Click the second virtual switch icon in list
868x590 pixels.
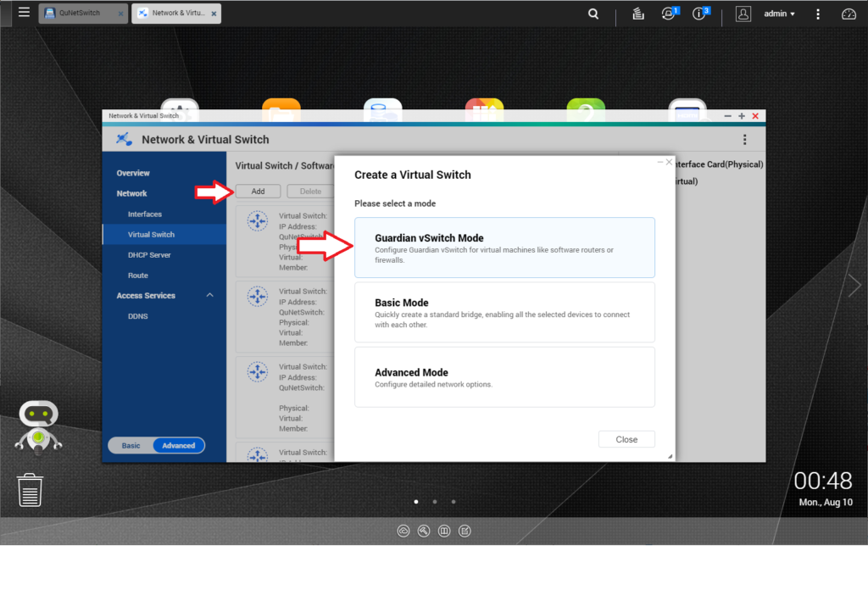click(x=258, y=297)
